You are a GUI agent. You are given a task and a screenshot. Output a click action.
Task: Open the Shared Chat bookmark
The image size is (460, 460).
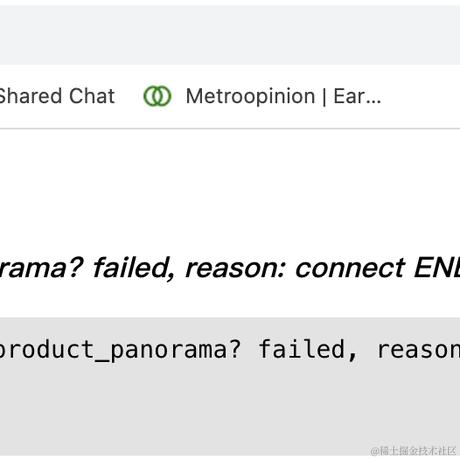coord(57,96)
